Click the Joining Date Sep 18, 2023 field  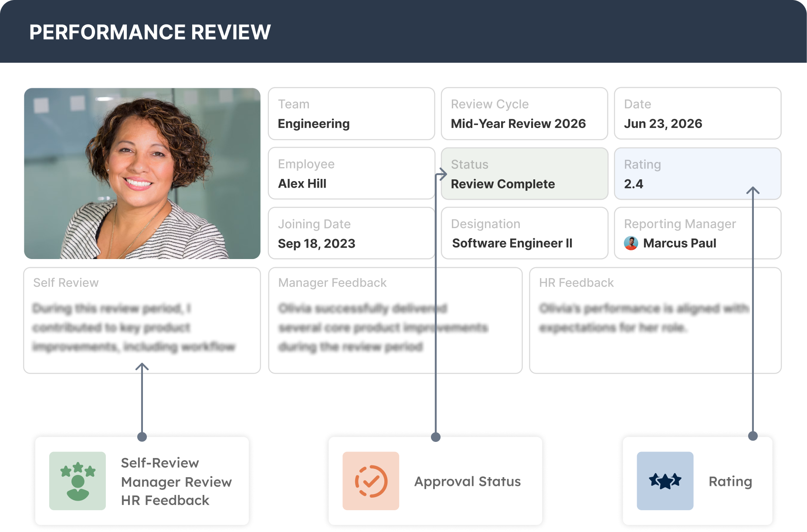[351, 233]
